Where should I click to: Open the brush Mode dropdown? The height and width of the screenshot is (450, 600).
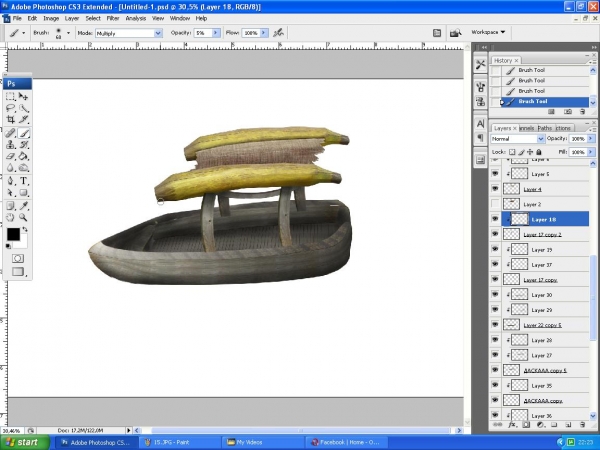pos(158,33)
